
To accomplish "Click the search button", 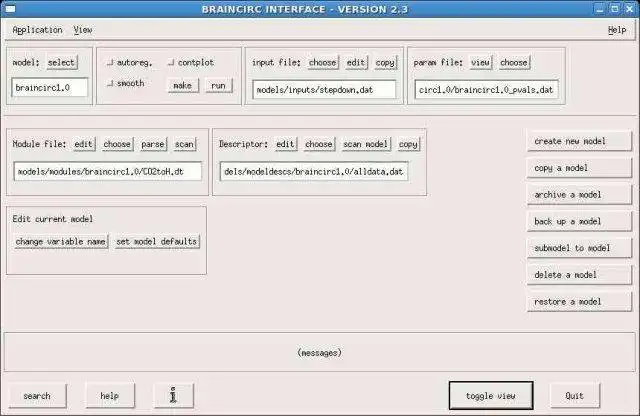I will 37,396.
